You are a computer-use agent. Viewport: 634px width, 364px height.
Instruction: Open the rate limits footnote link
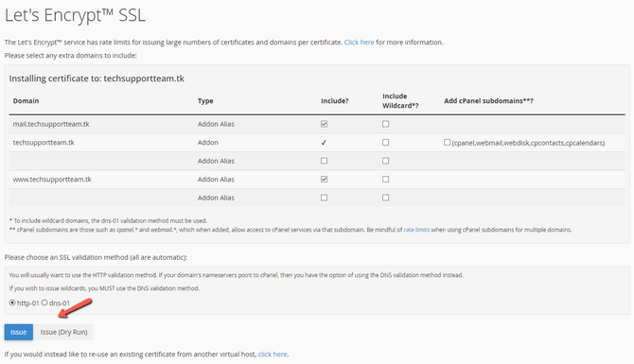pyautogui.click(x=416, y=230)
